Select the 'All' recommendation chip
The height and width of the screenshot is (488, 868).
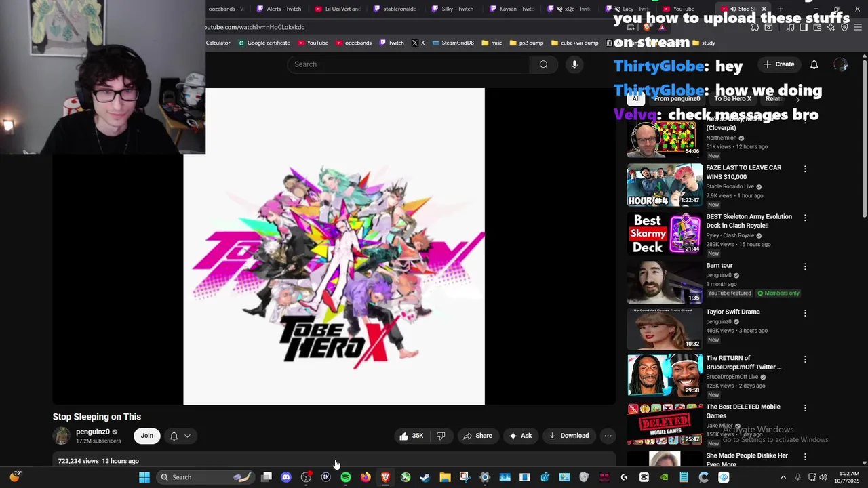635,99
